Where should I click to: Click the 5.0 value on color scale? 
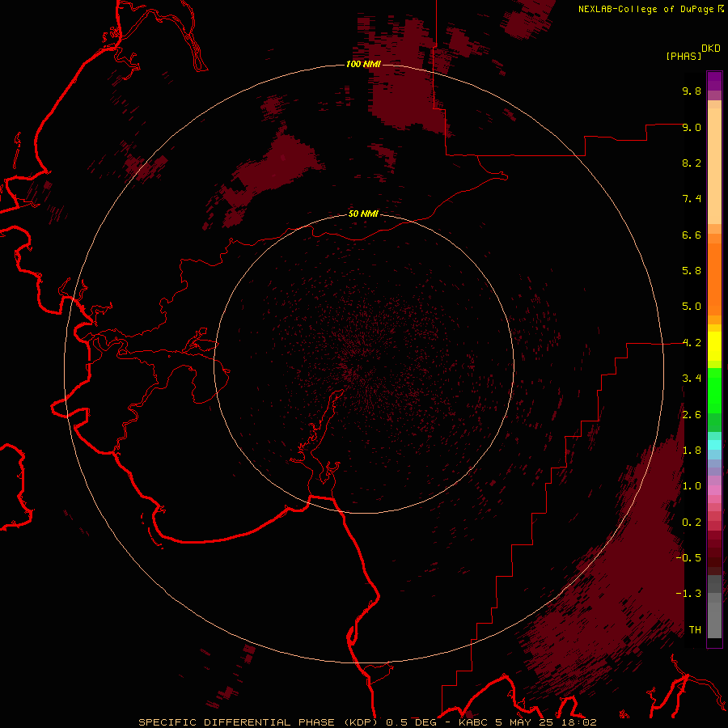(692, 307)
